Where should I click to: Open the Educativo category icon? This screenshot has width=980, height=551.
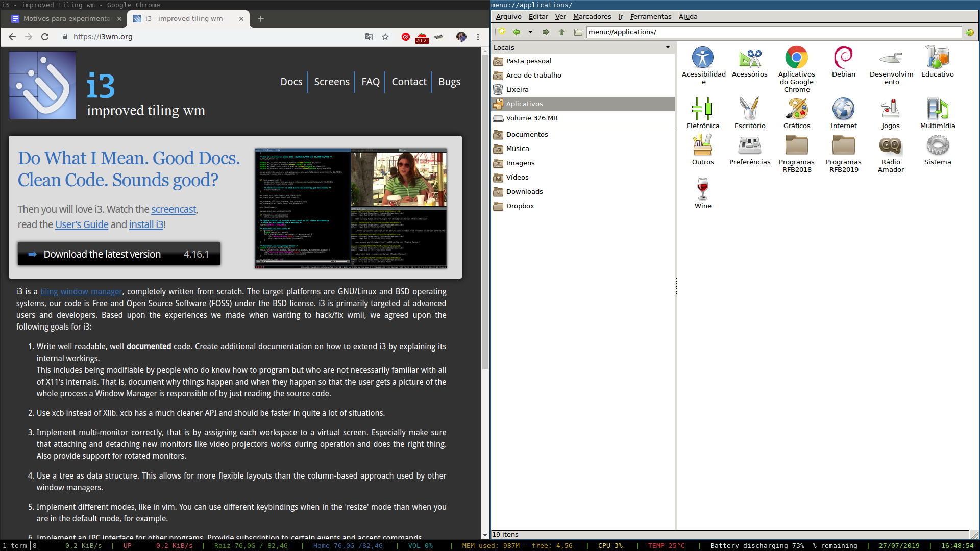pos(938,58)
